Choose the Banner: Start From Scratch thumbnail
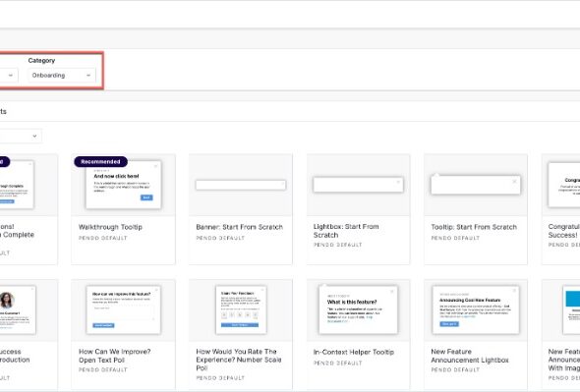580x392 pixels. pos(241,185)
